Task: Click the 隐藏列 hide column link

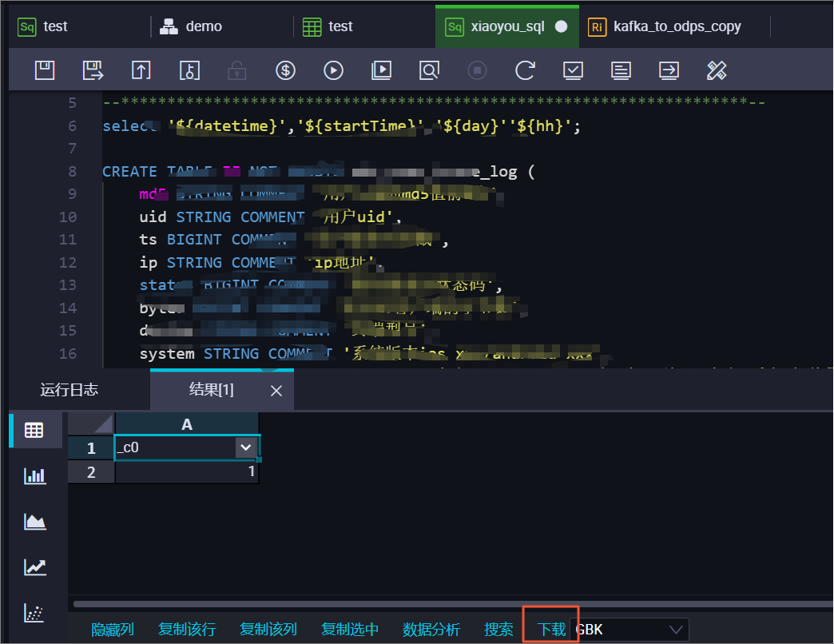Action: coord(113,630)
